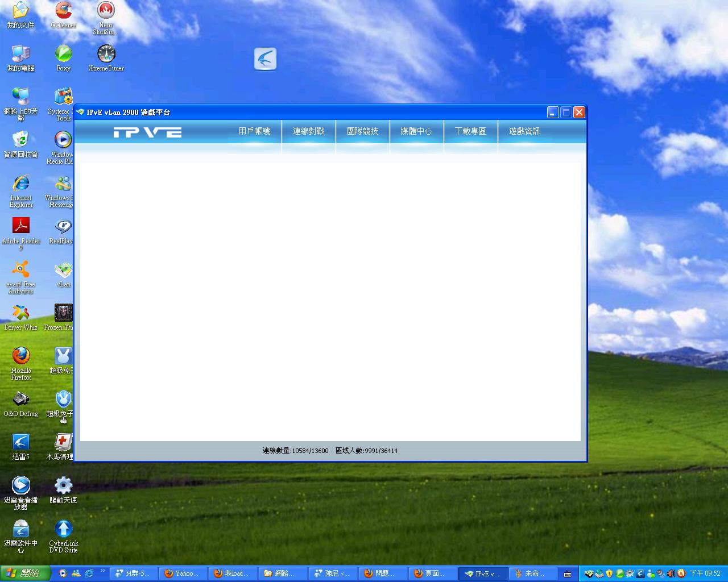Select the 團隊競技 tab
This screenshot has height=582, width=728.
click(363, 131)
